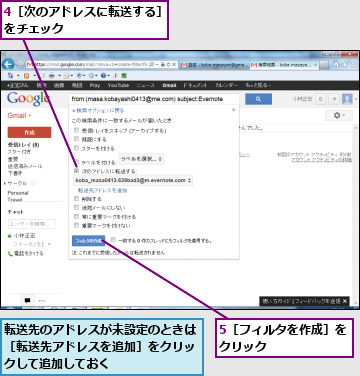Open the もっと見る dropdown in Google bar
Image resolution: width=360 pixels, height=376 pixels.
pyautogui.click(x=258, y=85)
